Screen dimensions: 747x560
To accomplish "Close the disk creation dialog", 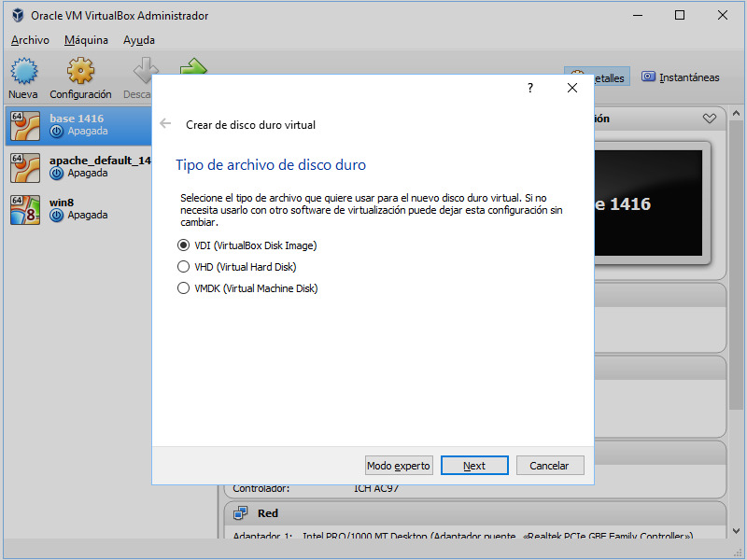I will pyautogui.click(x=572, y=88).
